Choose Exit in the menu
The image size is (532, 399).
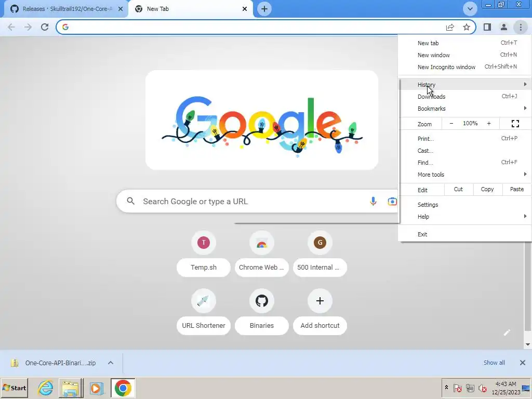465,234
